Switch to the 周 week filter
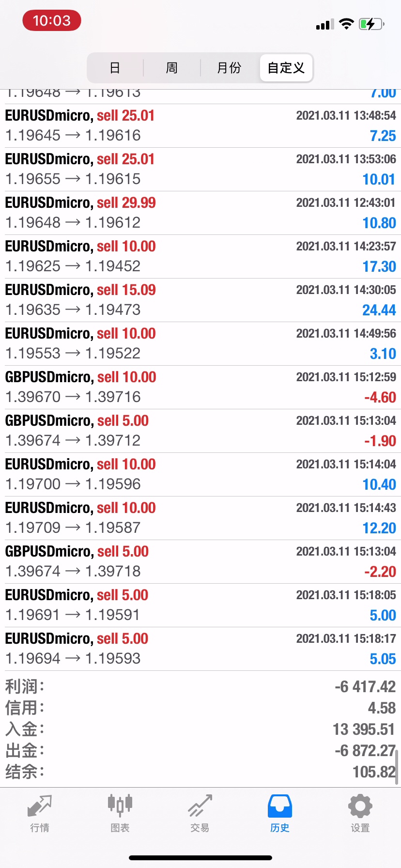 [x=172, y=68]
